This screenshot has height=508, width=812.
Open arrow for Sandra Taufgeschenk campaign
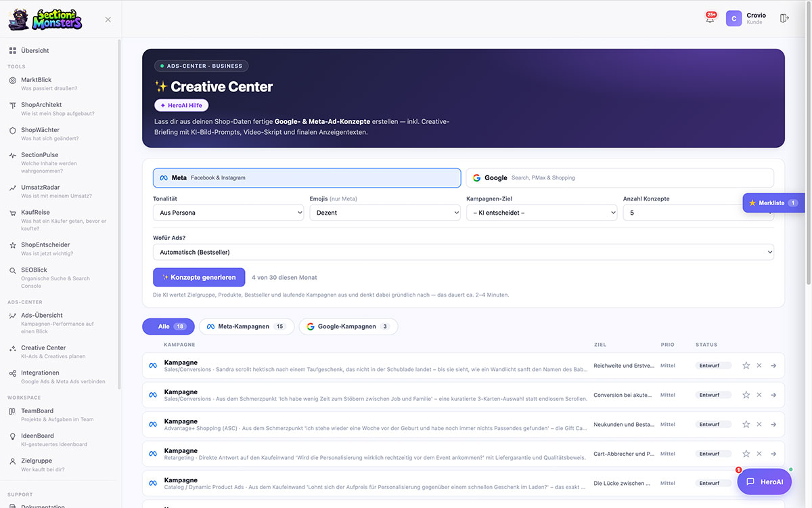773,366
